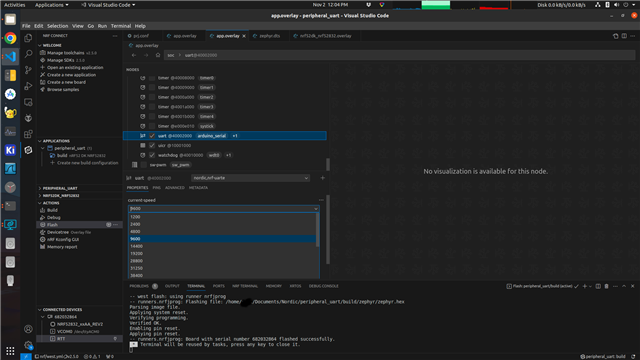Switch to the zephyr.dts tab
The width and height of the screenshot is (640, 360).
(269, 36)
